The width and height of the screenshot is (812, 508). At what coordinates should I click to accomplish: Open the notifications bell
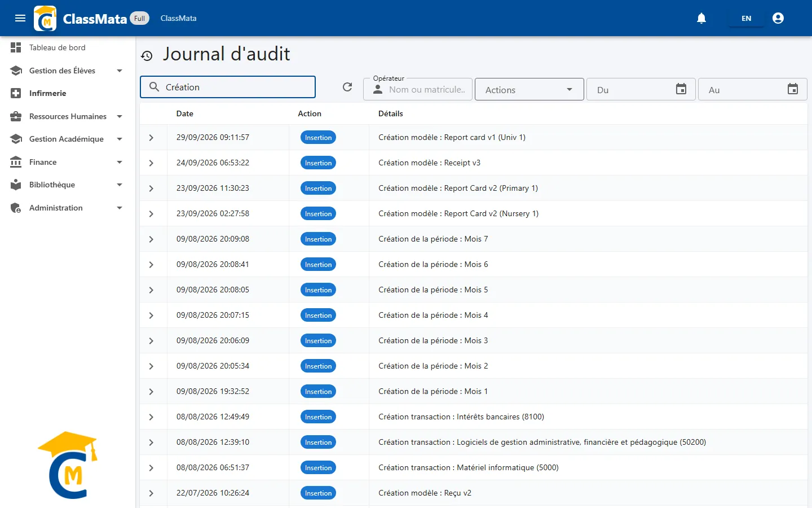click(x=701, y=18)
